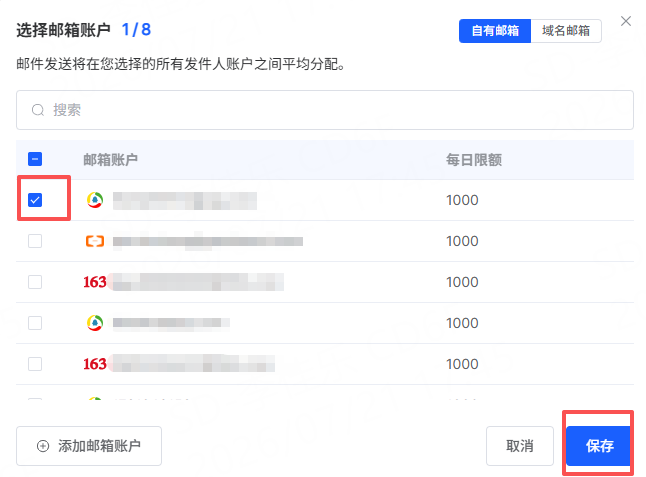Click the 163 logo in fifth row

[95, 364]
